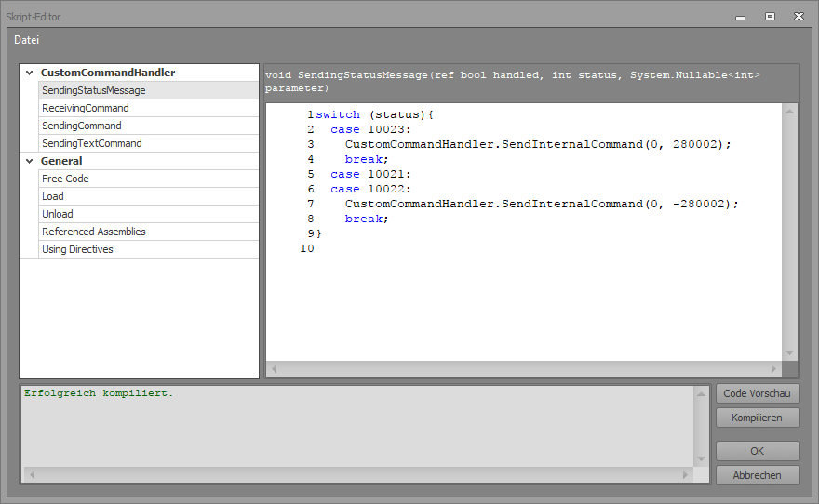
Task: Select the Unload script entry
Action: pos(148,215)
